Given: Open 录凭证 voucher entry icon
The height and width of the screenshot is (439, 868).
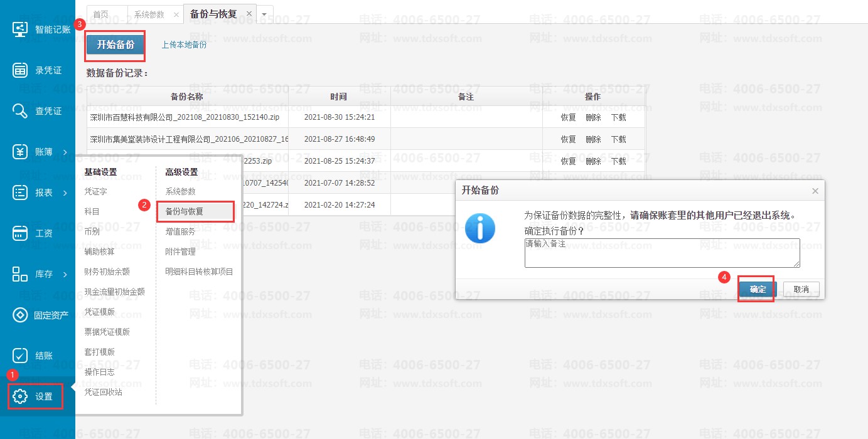Looking at the screenshot, I should [20, 70].
